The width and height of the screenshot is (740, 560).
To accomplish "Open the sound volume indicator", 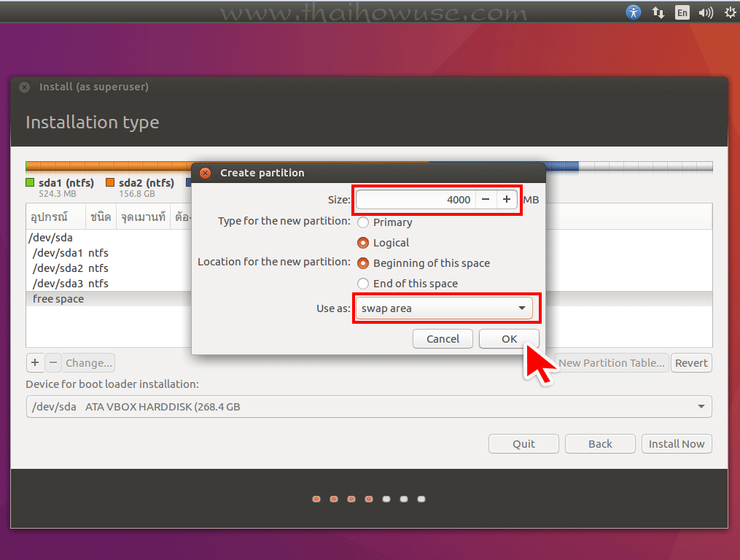I will tap(706, 12).
